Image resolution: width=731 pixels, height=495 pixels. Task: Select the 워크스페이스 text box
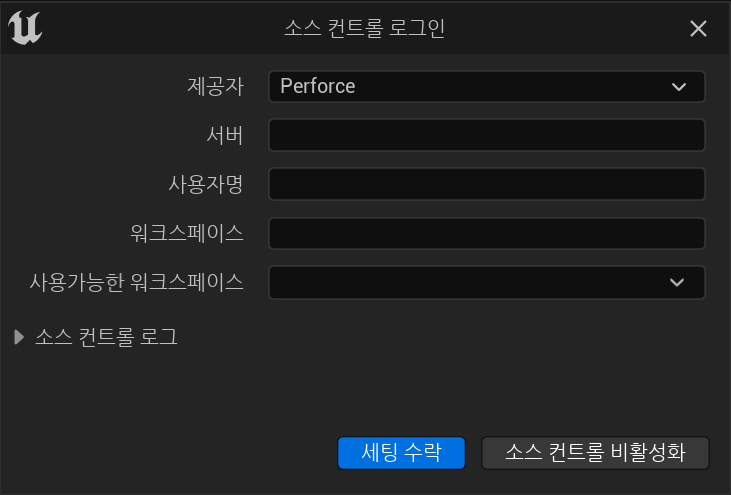tap(487, 233)
